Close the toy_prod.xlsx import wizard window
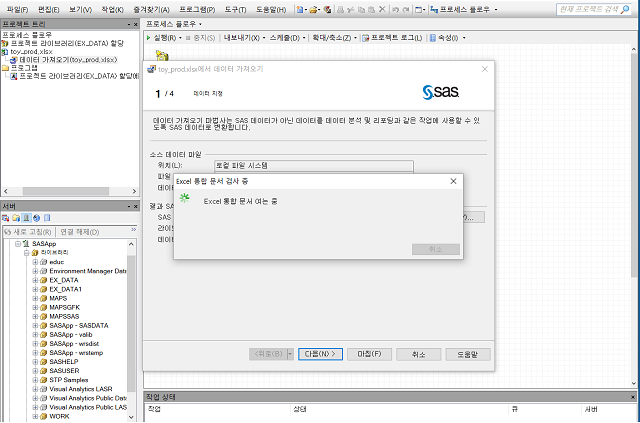The height and width of the screenshot is (423, 640). 484,69
